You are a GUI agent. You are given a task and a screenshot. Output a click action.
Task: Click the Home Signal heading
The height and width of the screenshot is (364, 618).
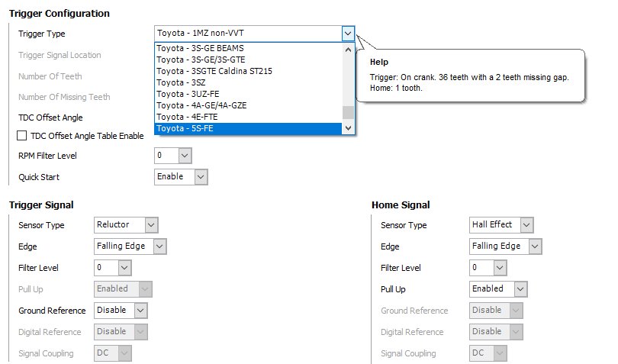click(401, 205)
